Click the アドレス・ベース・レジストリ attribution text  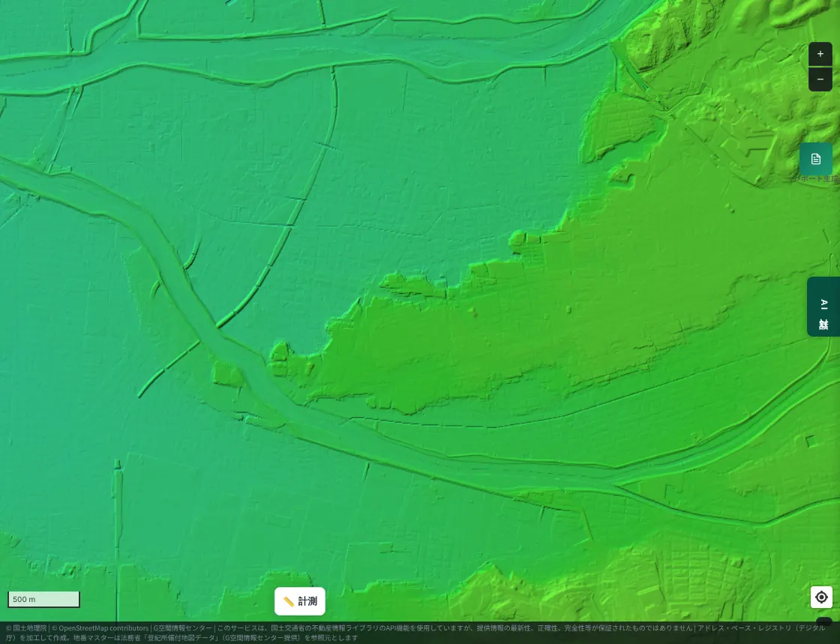[743, 628]
